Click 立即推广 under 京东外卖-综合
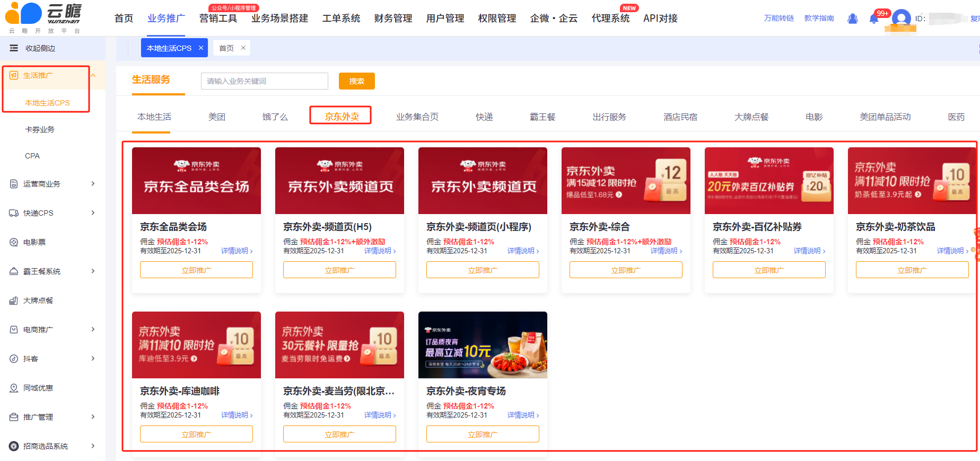980x461 pixels. (626, 270)
